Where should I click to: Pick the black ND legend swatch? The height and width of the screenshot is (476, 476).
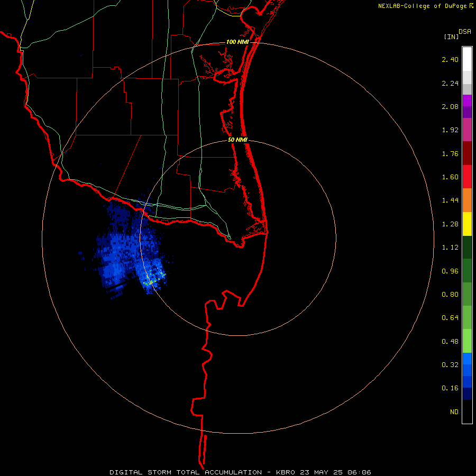coord(467,411)
